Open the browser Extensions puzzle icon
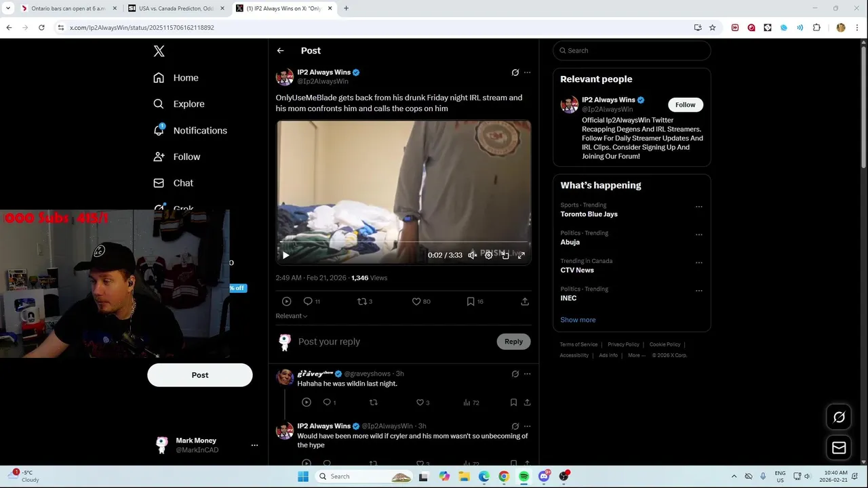This screenshot has width=868, height=488. [816, 28]
